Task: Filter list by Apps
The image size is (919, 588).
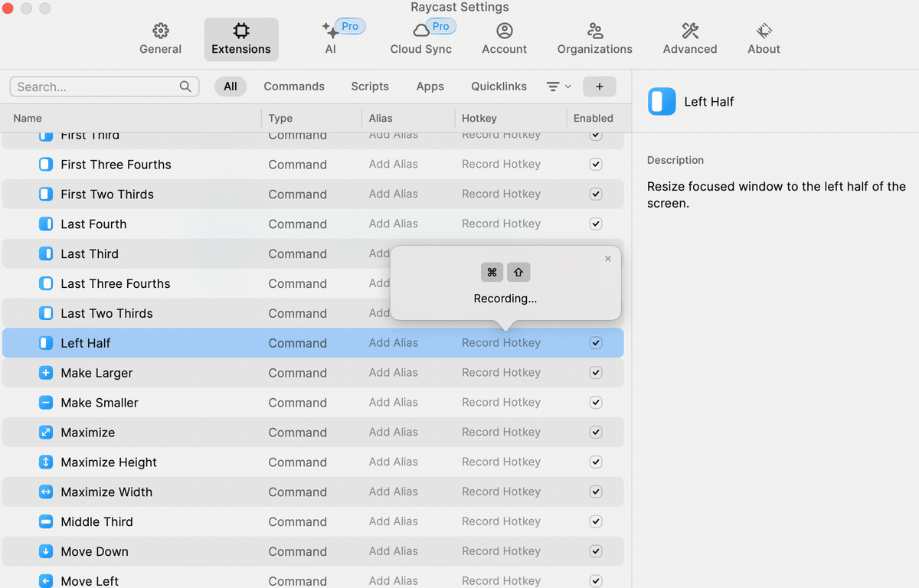Action: (x=430, y=87)
